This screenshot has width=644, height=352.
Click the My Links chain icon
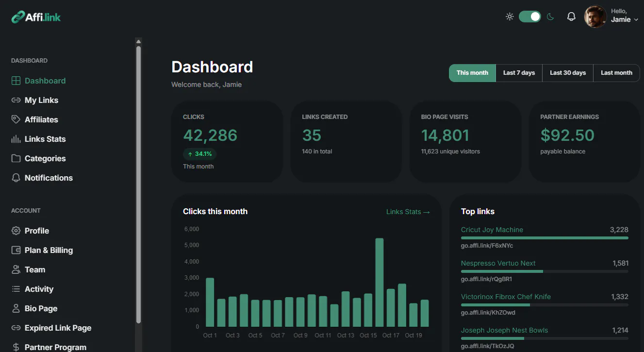(x=16, y=100)
